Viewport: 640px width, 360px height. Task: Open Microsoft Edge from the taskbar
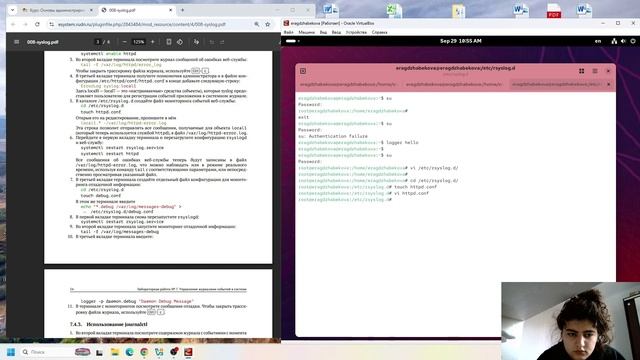(129, 352)
